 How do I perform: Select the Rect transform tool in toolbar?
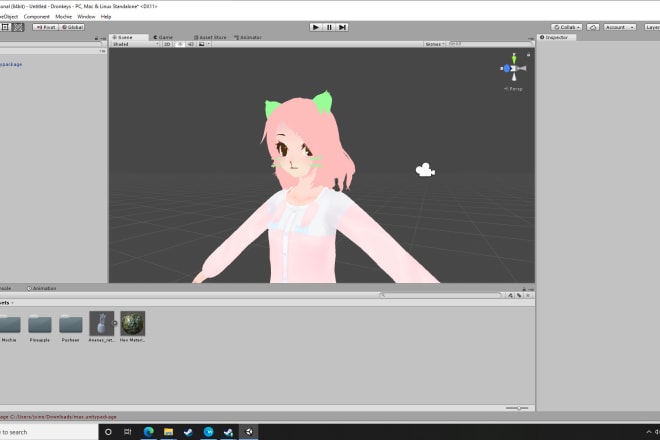tap(5, 27)
